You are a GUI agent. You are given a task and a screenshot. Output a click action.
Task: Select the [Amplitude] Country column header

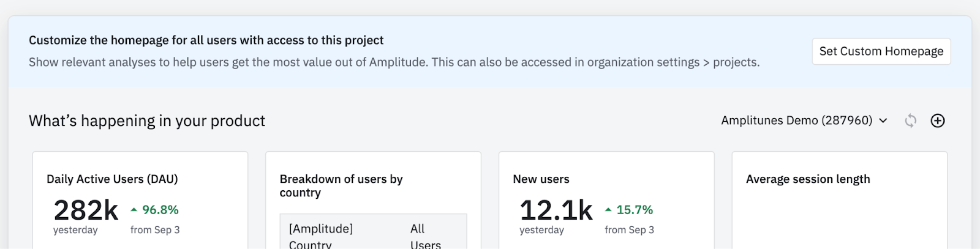pos(320,236)
